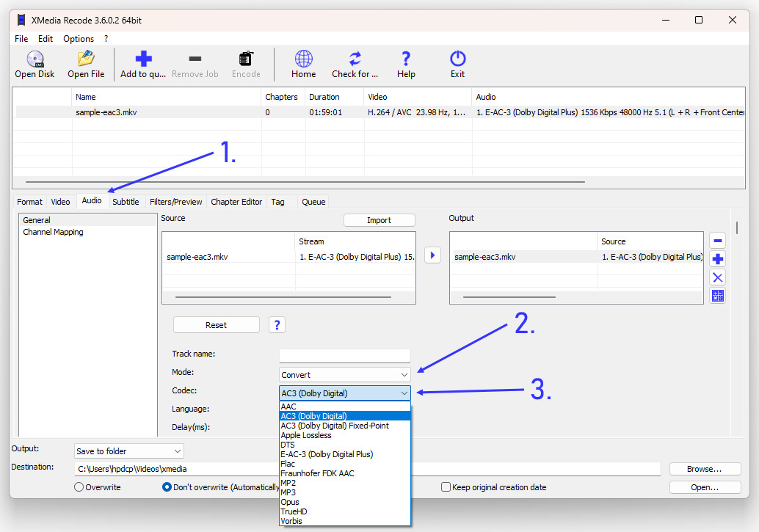The height and width of the screenshot is (532, 759).
Task: Switch to the Video tab
Action: (60, 202)
